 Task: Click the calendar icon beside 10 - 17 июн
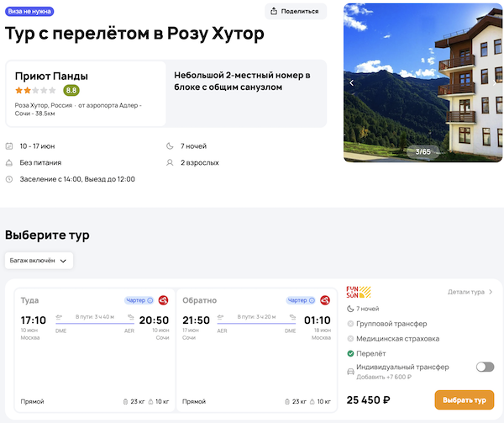(9, 146)
